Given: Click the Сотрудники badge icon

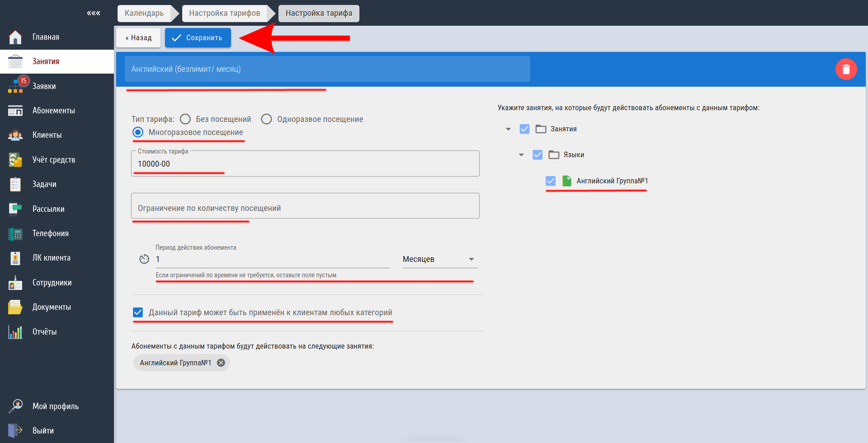Looking at the screenshot, I should (x=15, y=283).
